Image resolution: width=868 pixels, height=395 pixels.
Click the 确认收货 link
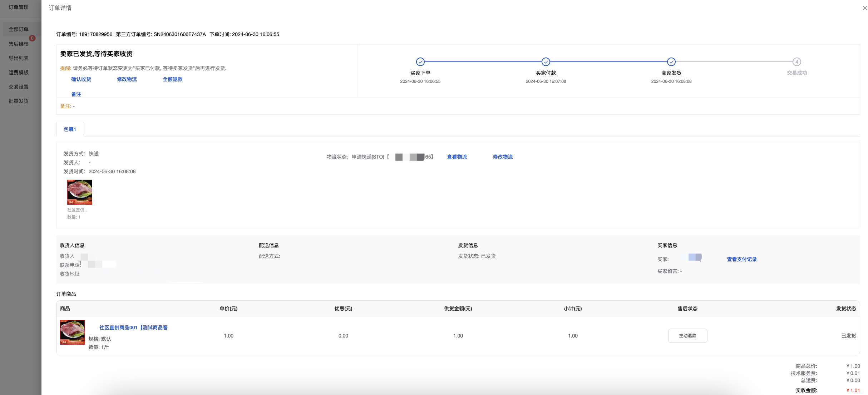[x=81, y=79]
